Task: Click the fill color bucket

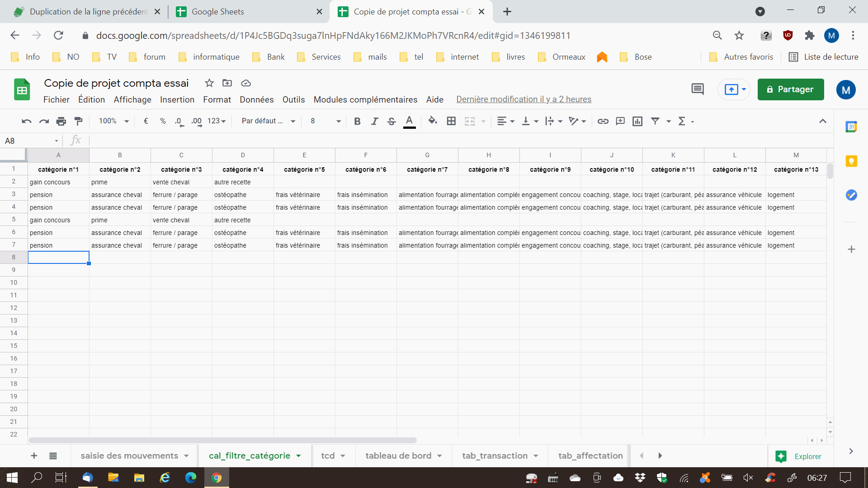Action: click(x=432, y=121)
